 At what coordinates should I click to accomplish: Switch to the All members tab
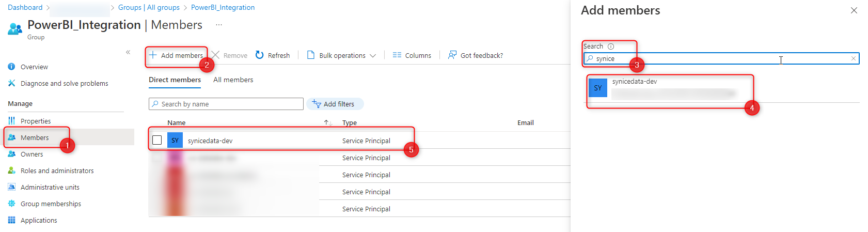233,80
